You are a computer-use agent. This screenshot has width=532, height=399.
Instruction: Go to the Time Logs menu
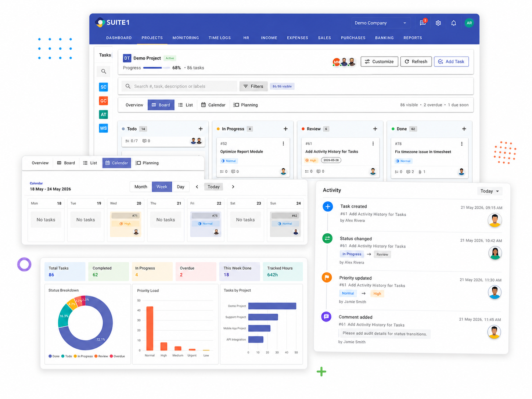220,38
